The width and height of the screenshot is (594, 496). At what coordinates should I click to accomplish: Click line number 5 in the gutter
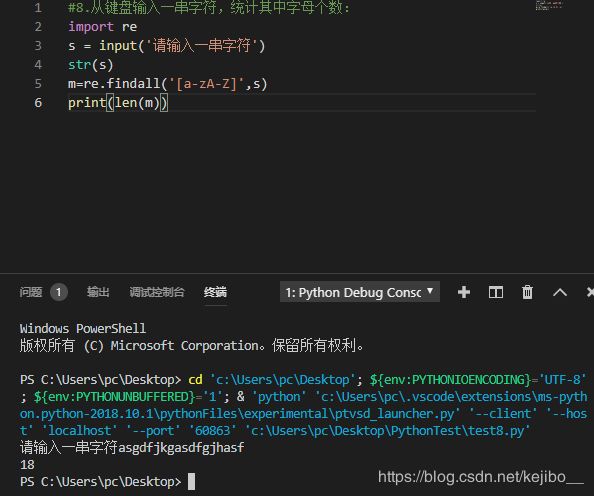[x=38, y=83]
